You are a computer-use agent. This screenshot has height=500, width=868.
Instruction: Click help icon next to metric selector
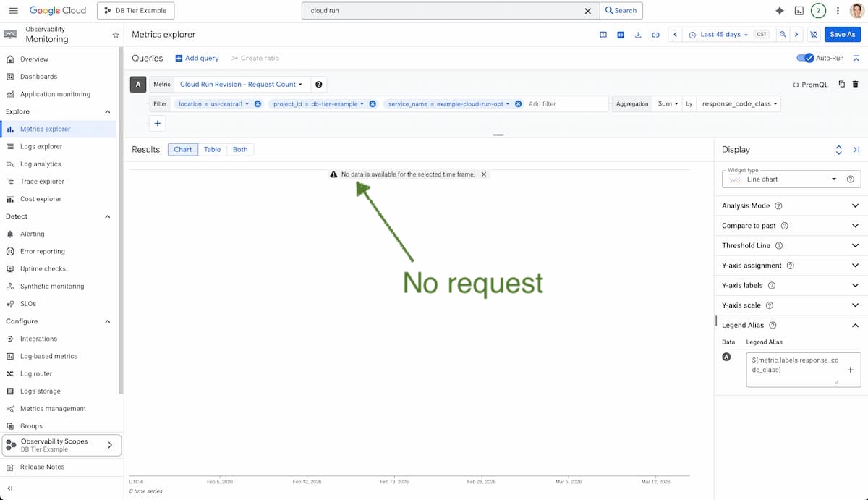coord(319,85)
